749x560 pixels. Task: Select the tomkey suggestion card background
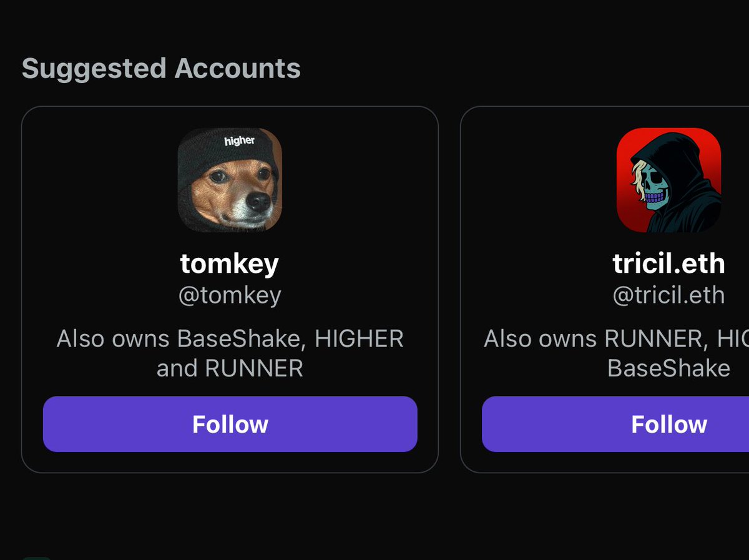pos(230,290)
